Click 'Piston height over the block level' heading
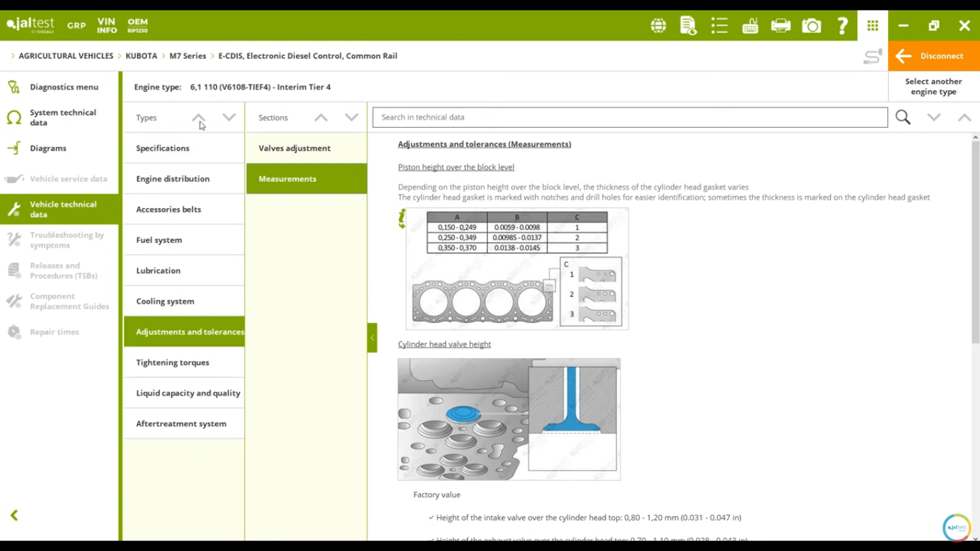 pos(456,167)
